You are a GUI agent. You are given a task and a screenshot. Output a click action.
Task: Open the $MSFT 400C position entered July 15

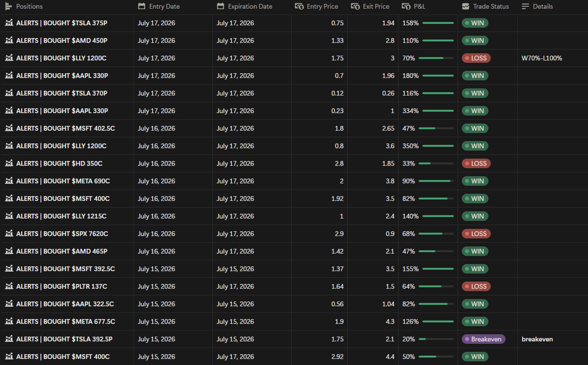coord(63,357)
